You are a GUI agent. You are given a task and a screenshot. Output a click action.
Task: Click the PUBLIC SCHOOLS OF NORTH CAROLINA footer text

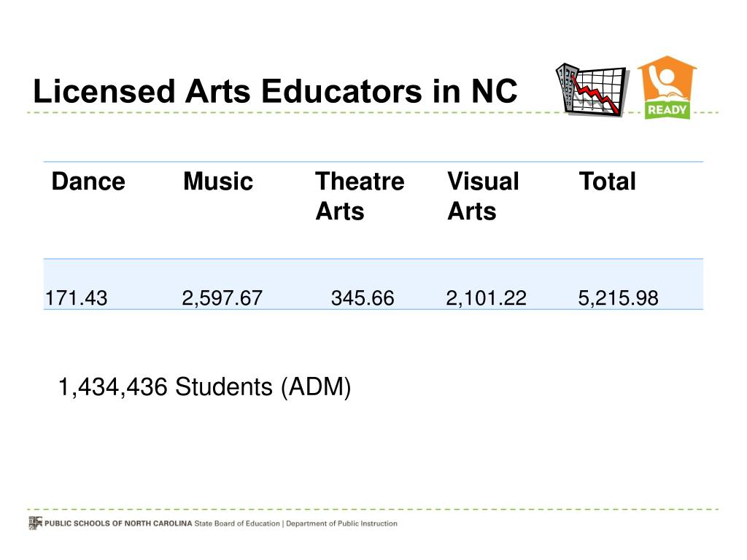(x=118, y=524)
